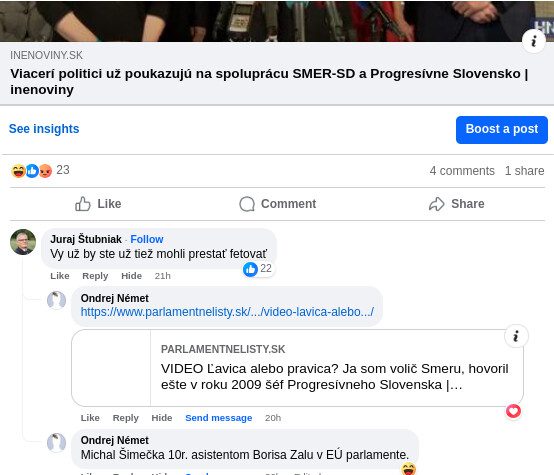The height and width of the screenshot is (475, 554).
Task: Hide Juraj Štubniak's comment
Action: coord(131,276)
